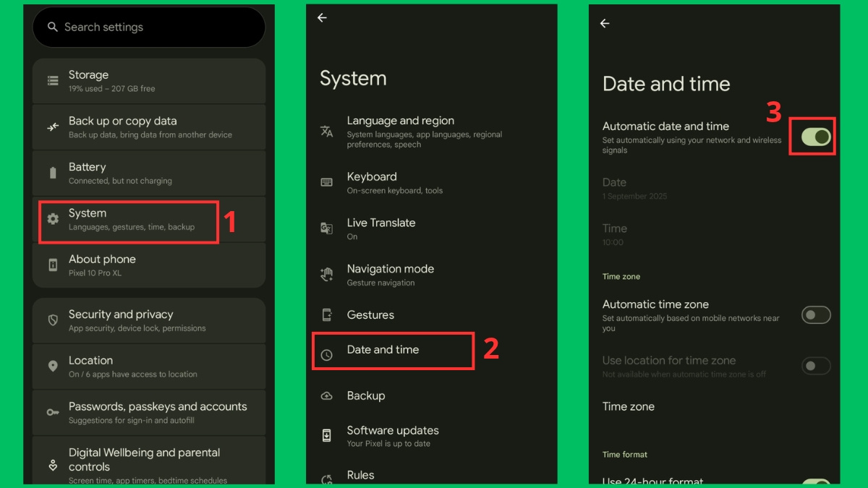
Task: Turn off Automatic date and time
Action: click(x=816, y=137)
